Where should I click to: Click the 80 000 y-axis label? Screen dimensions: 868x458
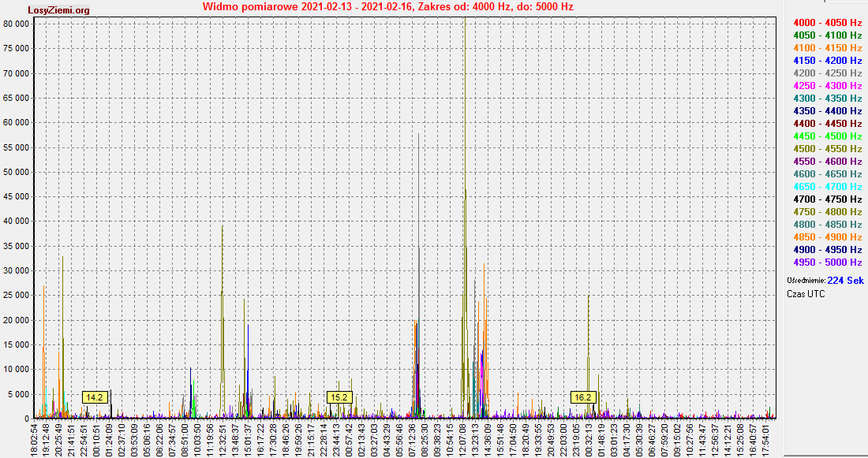(x=17, y=24)
